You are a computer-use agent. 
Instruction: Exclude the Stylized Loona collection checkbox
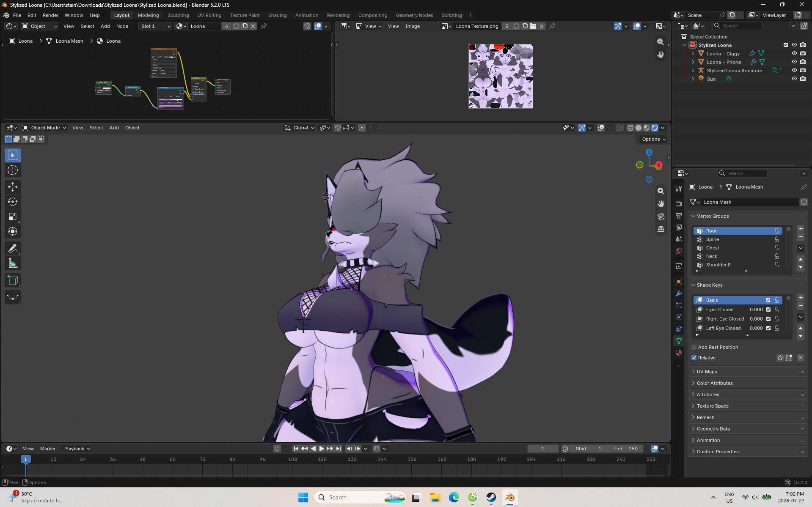click(786, 45)
